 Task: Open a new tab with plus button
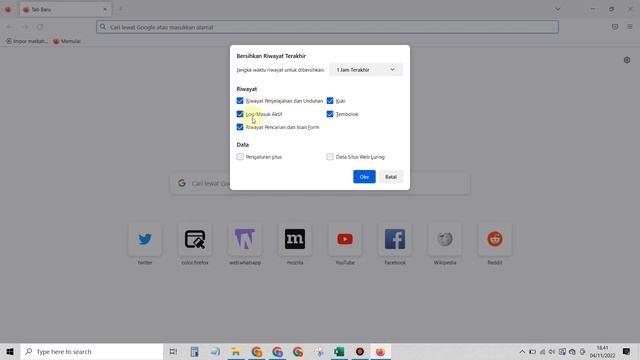tap(121, 9)
